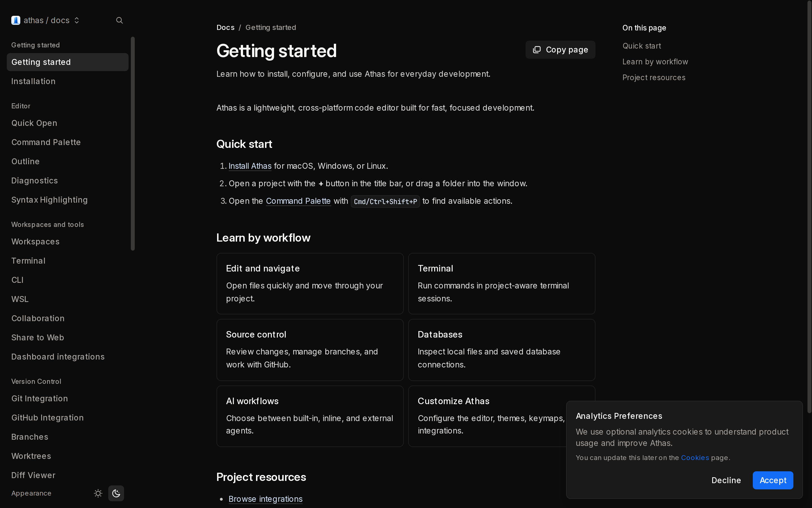Open the Share to Web page

coord(67,337)
